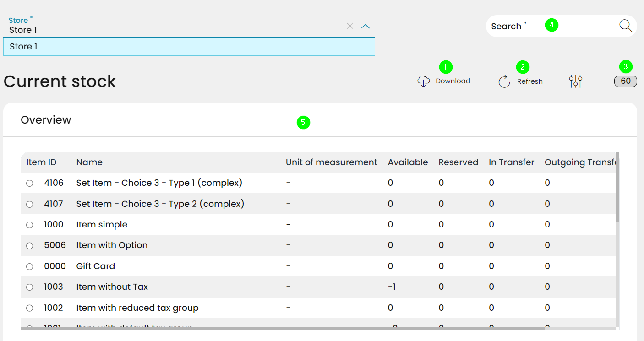Click the Reserved column header
The width and height of the screenshot is (644, 341).
458,162
